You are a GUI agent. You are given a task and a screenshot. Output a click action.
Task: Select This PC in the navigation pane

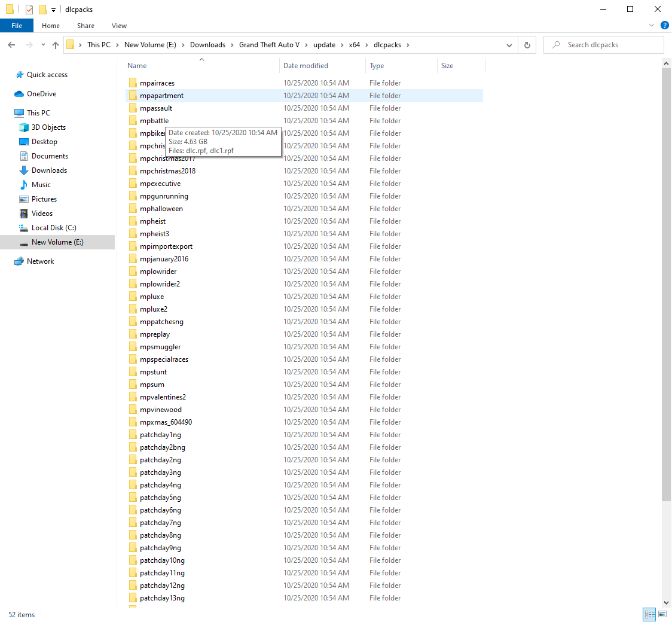[x=38, y=113]
